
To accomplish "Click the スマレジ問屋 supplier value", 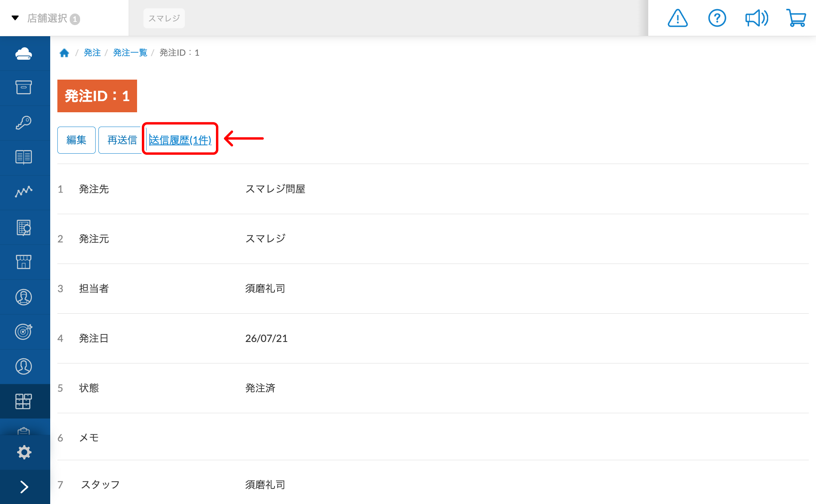I will [x=275, y=189].
